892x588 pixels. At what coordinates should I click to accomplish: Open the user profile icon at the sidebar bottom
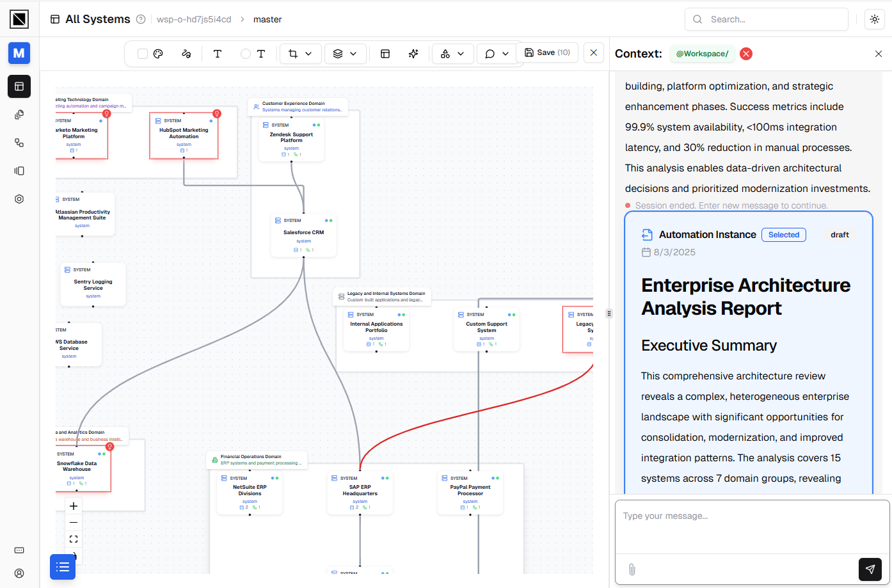pyautogui.click(x=19, y=573)
